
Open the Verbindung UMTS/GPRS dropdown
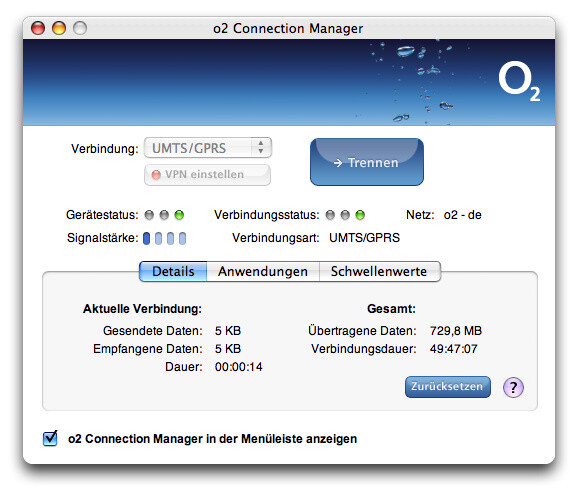point(208,148)
